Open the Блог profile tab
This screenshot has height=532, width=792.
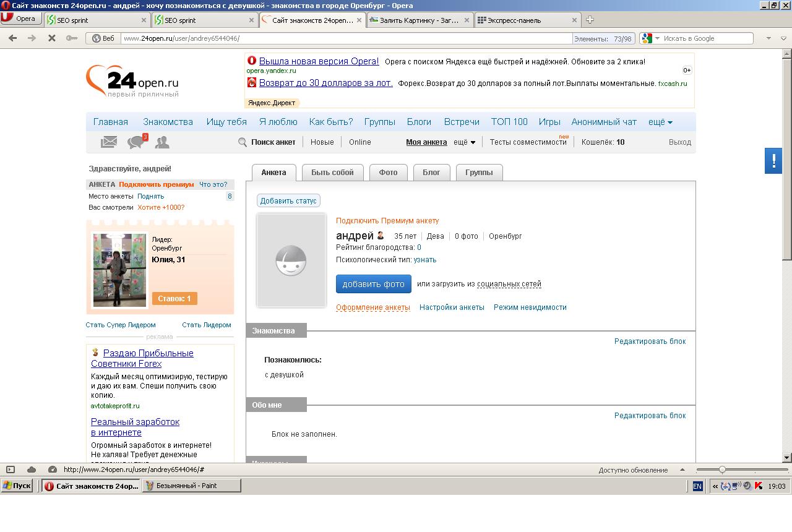(431, 173)
